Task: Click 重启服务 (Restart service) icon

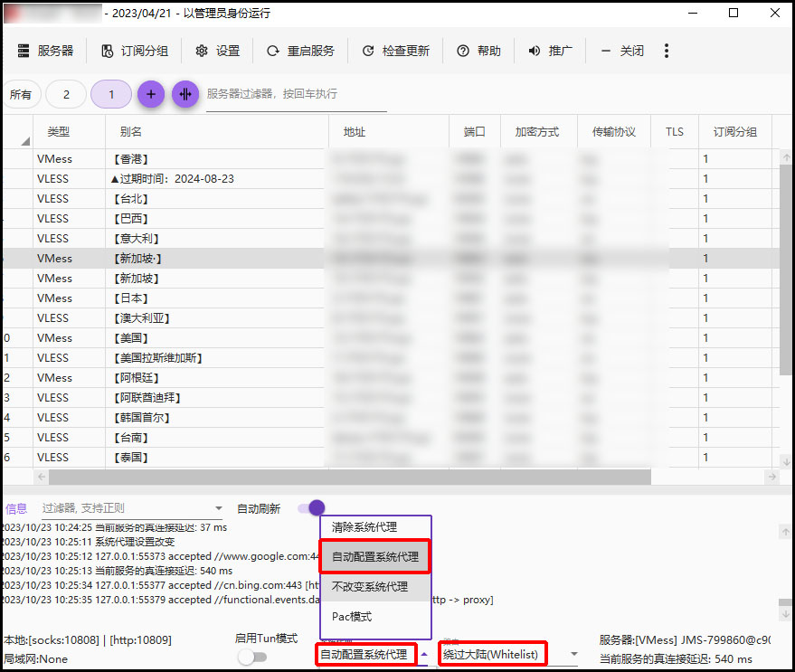Action: tap(272, 52)
